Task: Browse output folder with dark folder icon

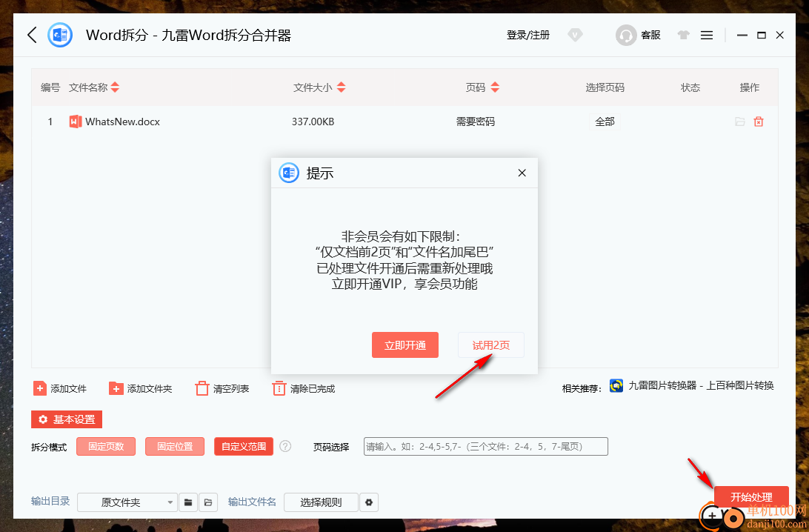Action: click(x=188, y=502)
